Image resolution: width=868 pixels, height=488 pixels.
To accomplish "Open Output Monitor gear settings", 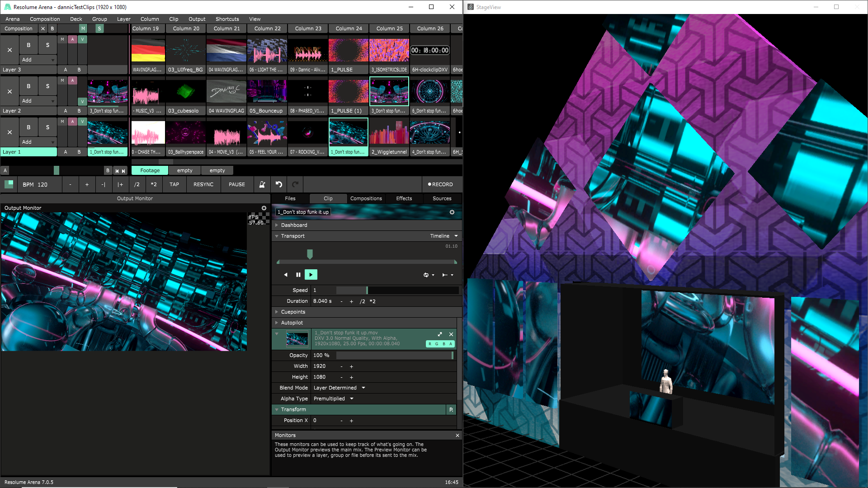I will coord(264,208).
